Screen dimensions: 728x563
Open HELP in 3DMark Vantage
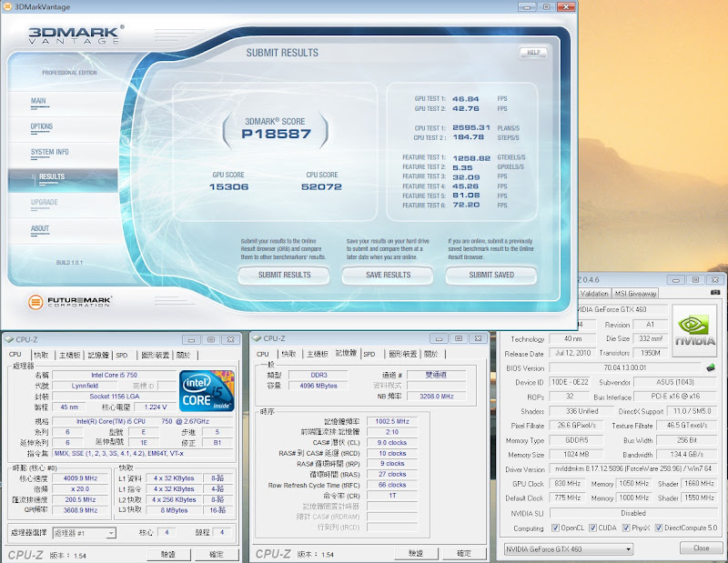533,53
